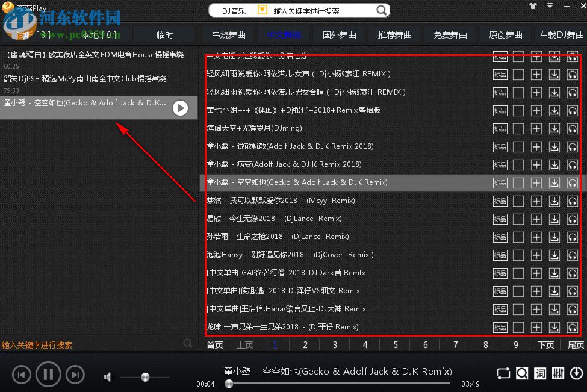Screen dimensions: 587x392
Task: Listen to 童小鹭 - 病变 via headphones icon
Action: tap(573, 165)
